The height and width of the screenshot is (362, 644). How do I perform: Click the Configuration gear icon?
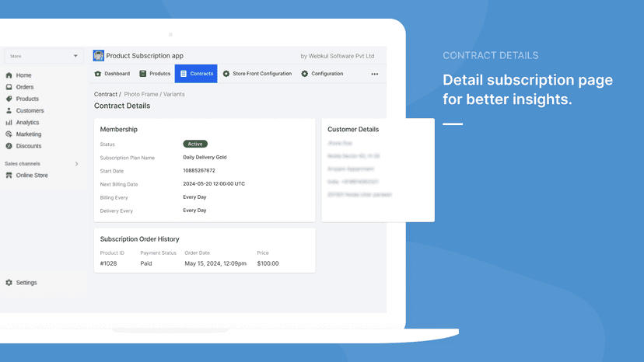304,74
